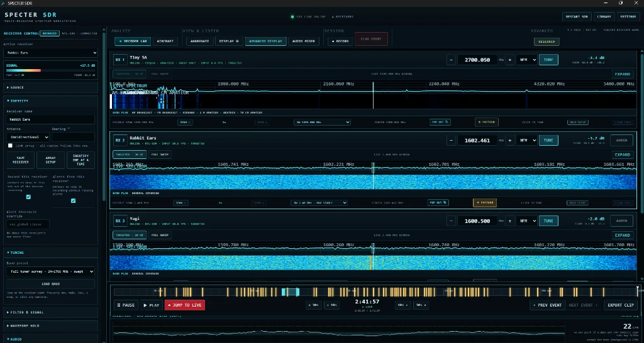This screenshot has height=343, width=644.
Task: Open Pattern for the Rabbit Ears receiver
Action: point(485,203)
